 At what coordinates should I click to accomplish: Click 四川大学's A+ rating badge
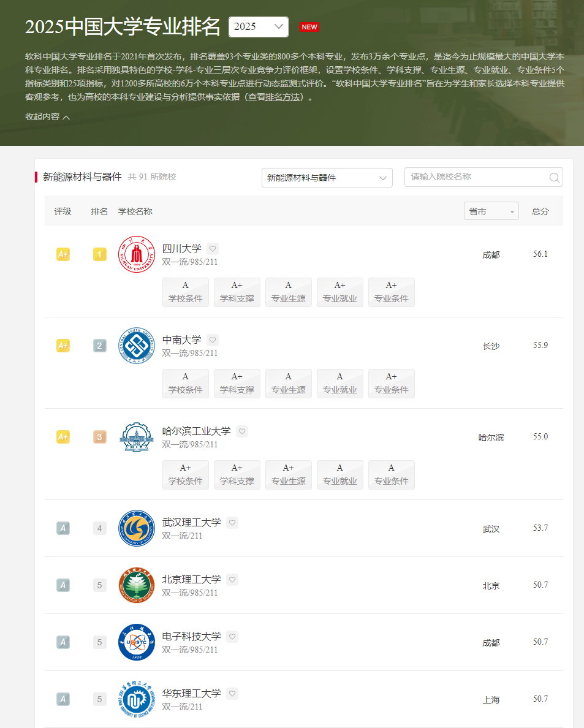coord(63,254)
